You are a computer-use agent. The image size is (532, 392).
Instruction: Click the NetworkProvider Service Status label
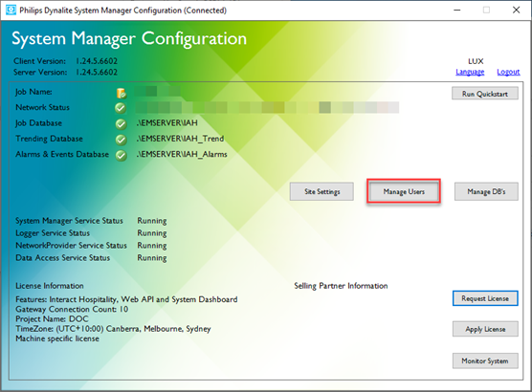(71, 246)
